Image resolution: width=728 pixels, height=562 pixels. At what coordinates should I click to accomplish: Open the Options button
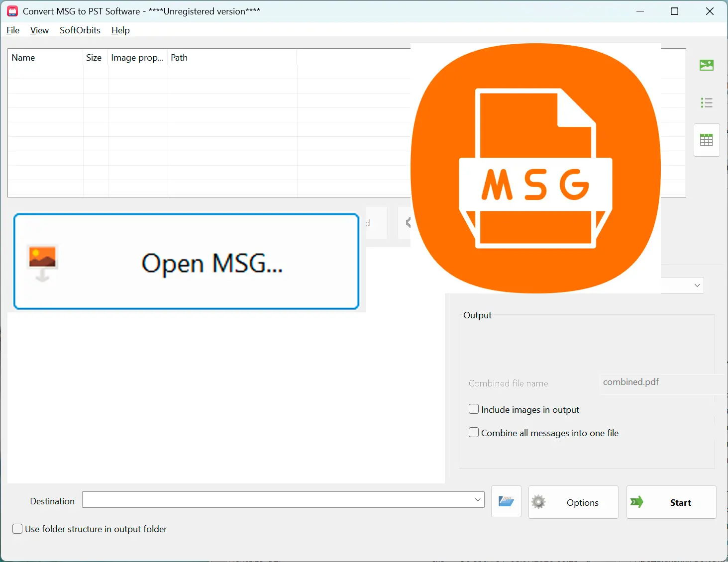coord(573,502)
